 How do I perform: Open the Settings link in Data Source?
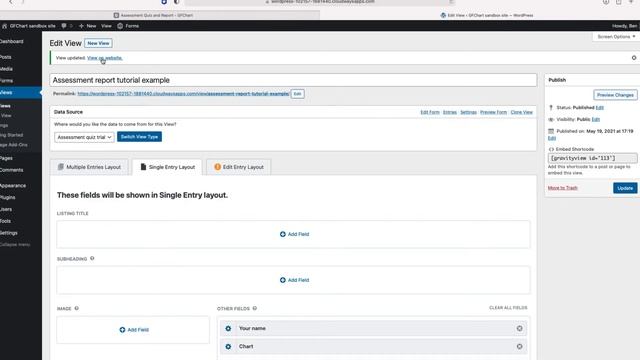point(468,112)
